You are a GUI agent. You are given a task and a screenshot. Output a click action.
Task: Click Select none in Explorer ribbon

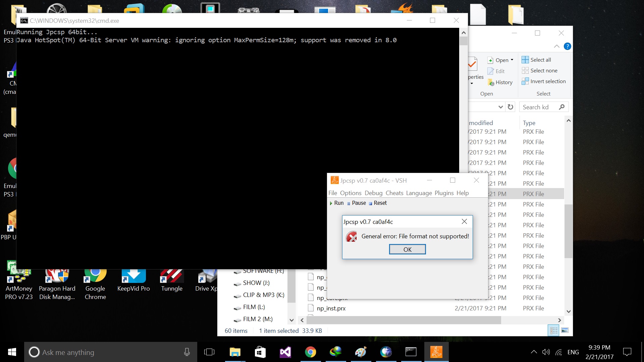539,70
